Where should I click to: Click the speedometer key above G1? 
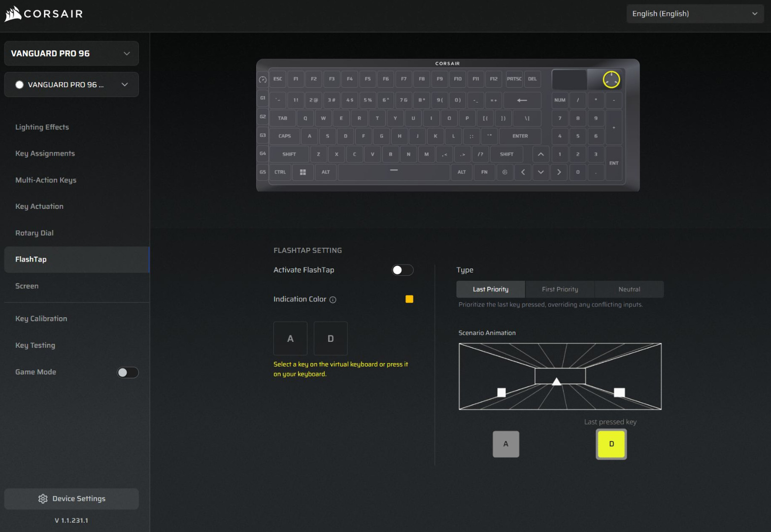pyautogui.click(x=263, y=79)
